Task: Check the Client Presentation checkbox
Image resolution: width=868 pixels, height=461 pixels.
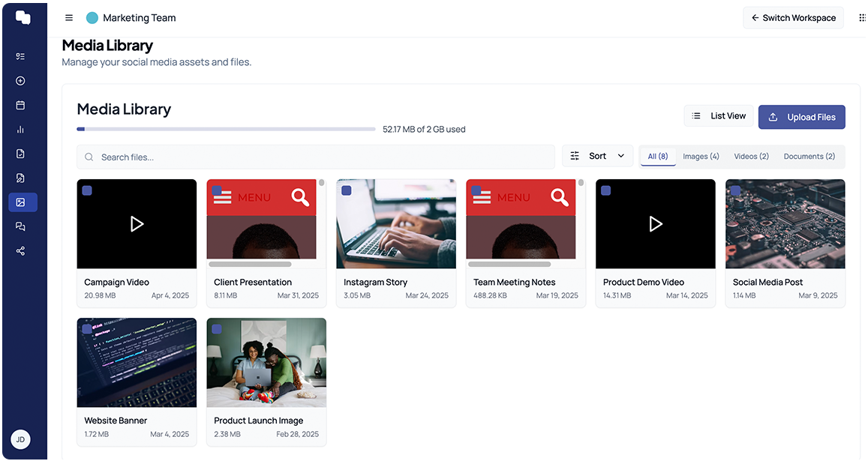Action: click(217, 190)
